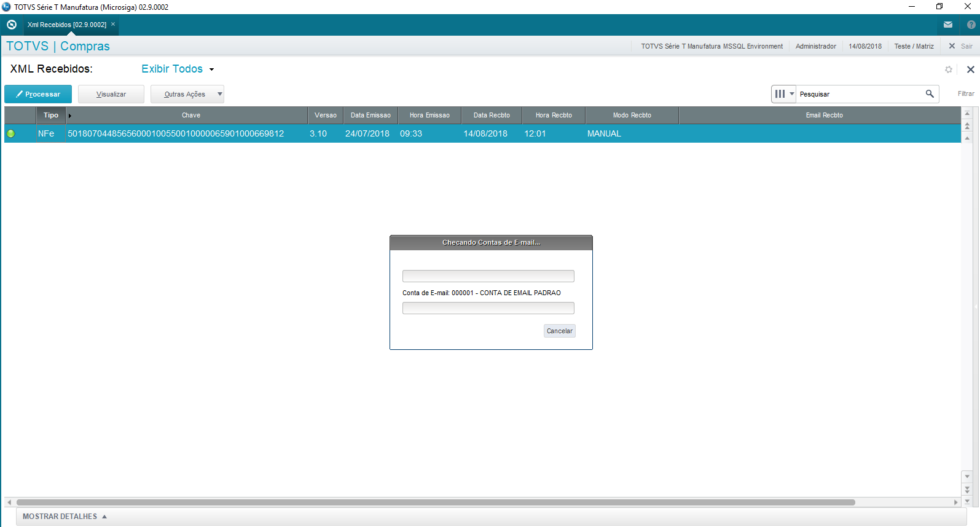The image size is (980, 527).
Task: Open the settings gear icon
Action: coord(949,69)
